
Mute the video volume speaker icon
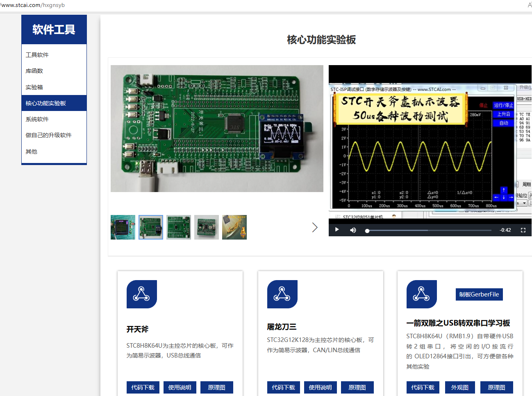coord(353,230)
